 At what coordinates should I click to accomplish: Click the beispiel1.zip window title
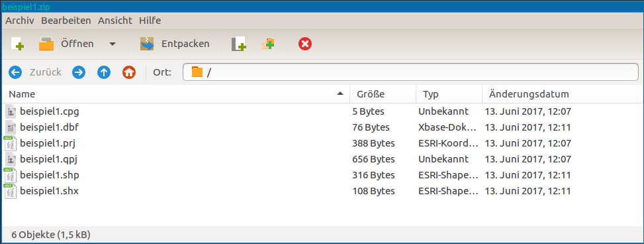click(x=26, y=7)
